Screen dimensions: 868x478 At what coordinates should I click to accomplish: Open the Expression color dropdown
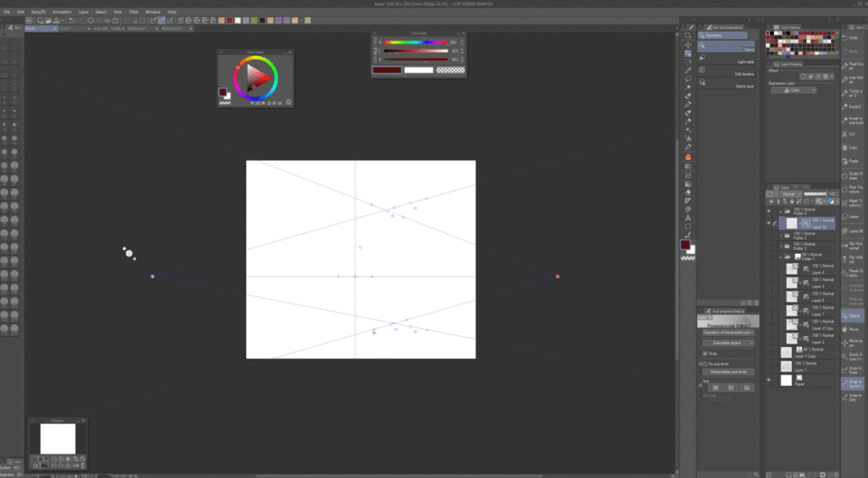(x=795, y=90)
